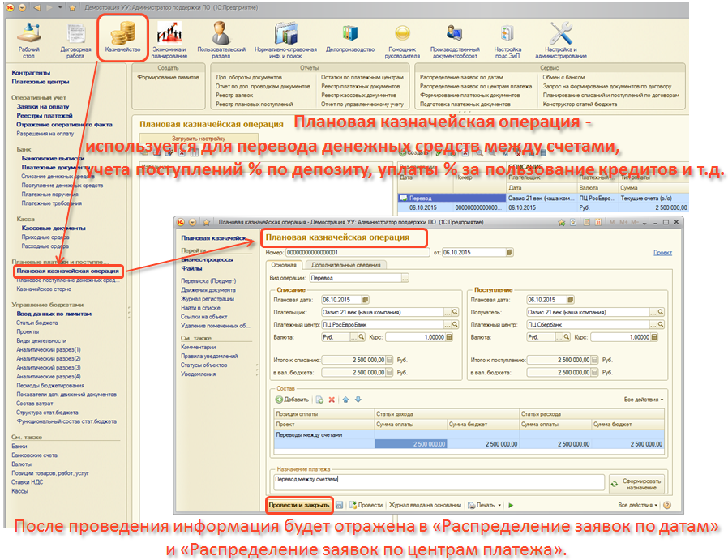Search Плательщик with magnifier icon
Screen dimensions: 728x560
[456, 312]
